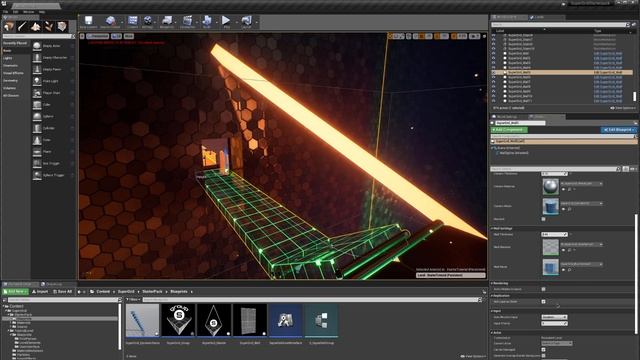The image size is (640, 360).
Task: Select the Lights category in Place panel
Action: (x=8, y=58)
